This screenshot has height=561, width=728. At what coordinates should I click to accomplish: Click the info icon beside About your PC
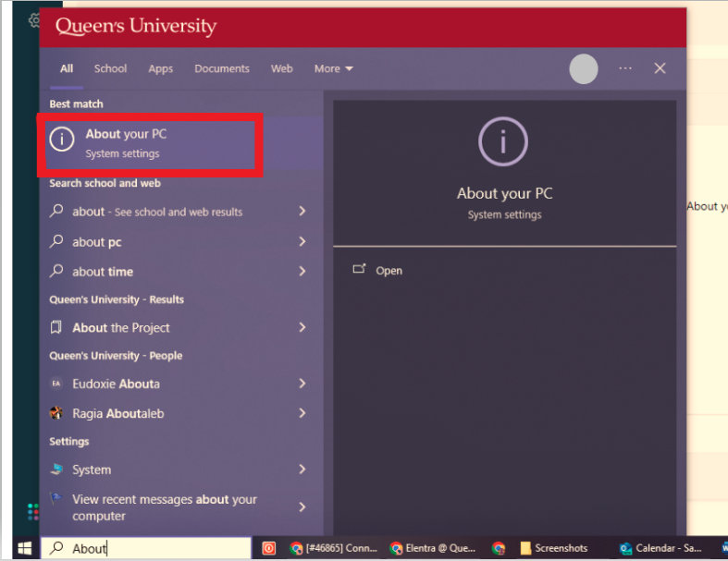coord(62,139)
